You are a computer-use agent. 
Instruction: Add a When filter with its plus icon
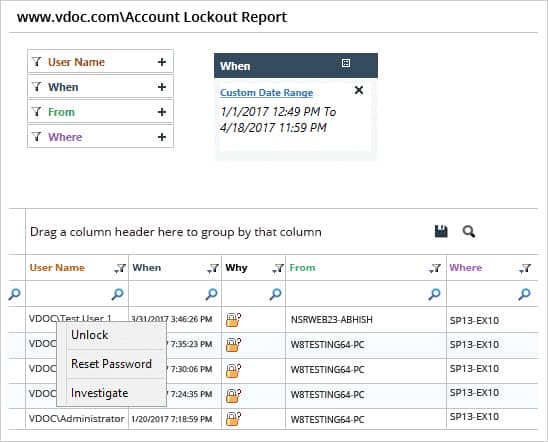coord(161,87)
